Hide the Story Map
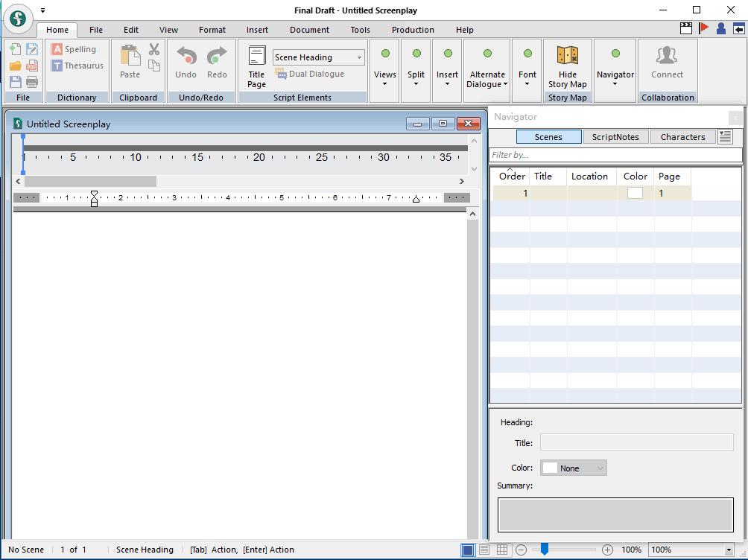The height and width of the screenshot is (560, 748). (568, 67)
